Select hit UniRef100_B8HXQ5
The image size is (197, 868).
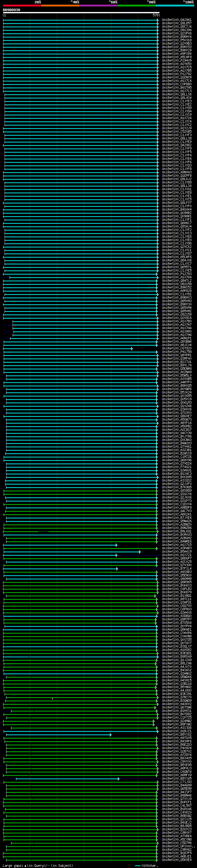click(x=176, y=386)
